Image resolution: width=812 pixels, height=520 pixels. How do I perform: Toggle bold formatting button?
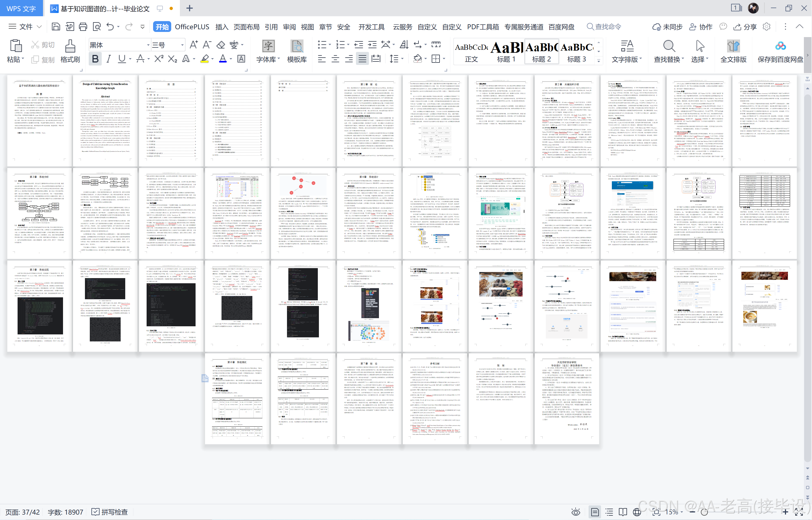tap(95, 59)
